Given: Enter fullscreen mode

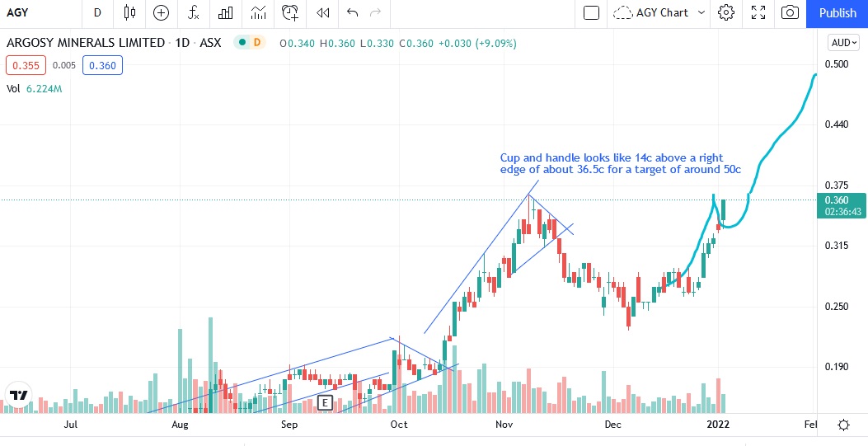Looking at the screenshot, I should [758, 12].
